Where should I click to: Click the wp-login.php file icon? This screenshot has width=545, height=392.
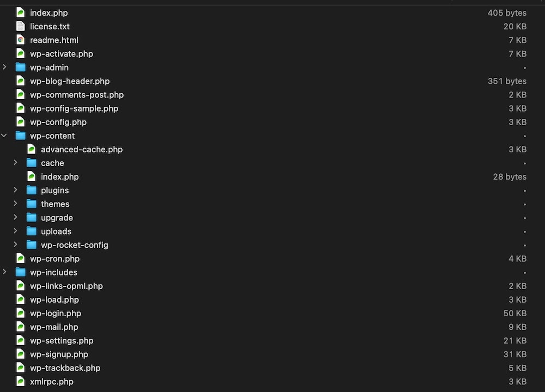coord(21,313)
